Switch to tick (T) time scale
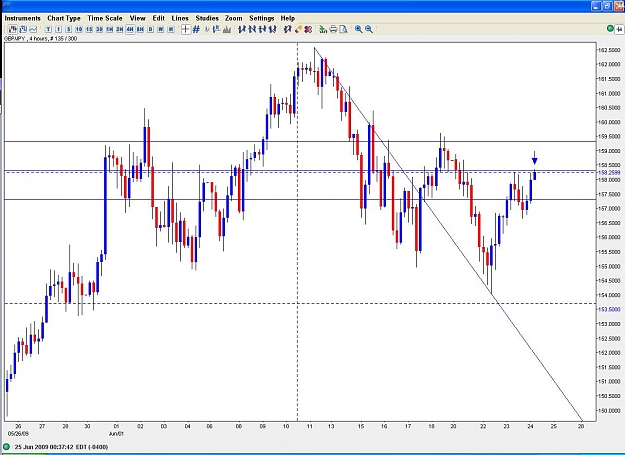Image resolution: width=625 pixels, height=455 pixels. 49,29
